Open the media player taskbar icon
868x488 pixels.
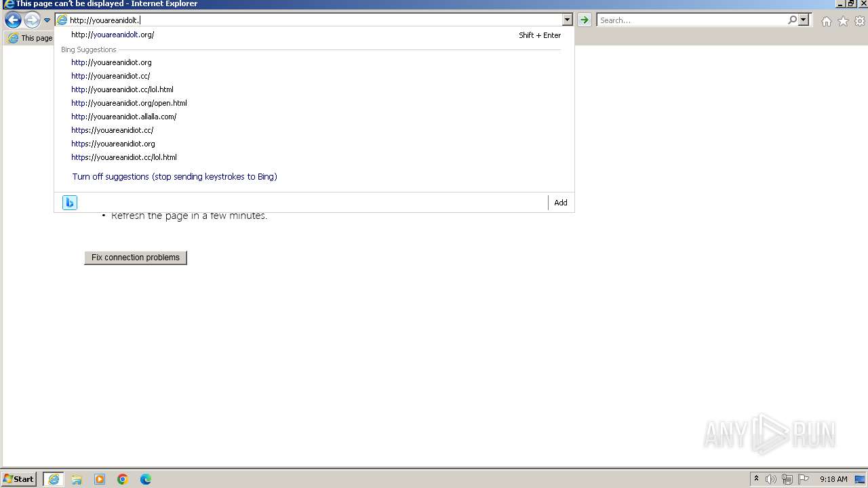tap(100, 479)
